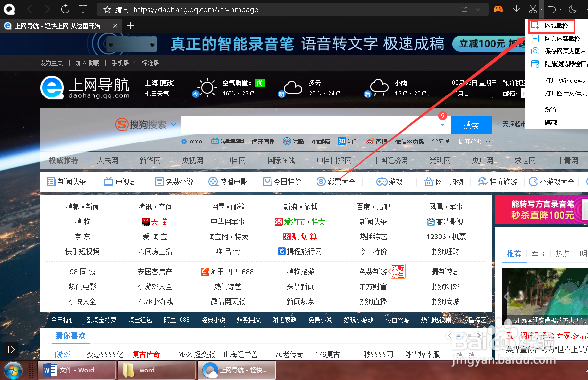Close the 上网导航 tab
Image resolution: width=588 pixels, height=380 pixels.
point(115,26)
